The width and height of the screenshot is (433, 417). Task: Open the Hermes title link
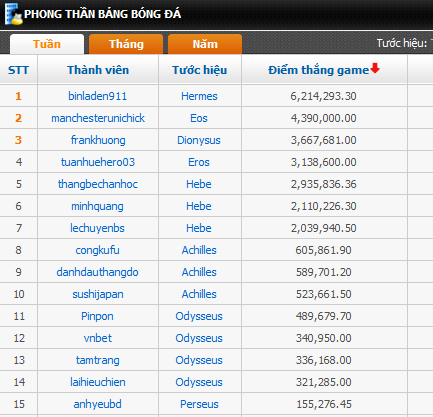pos(199,96)
